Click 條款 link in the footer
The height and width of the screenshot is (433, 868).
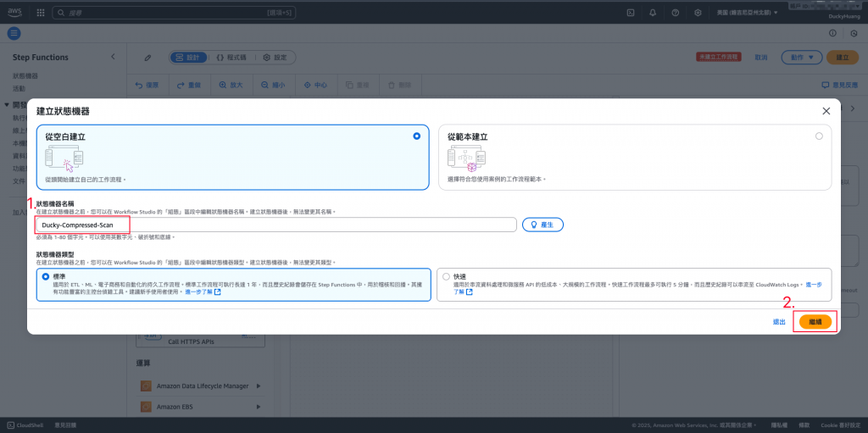click(x=804, y=425)
